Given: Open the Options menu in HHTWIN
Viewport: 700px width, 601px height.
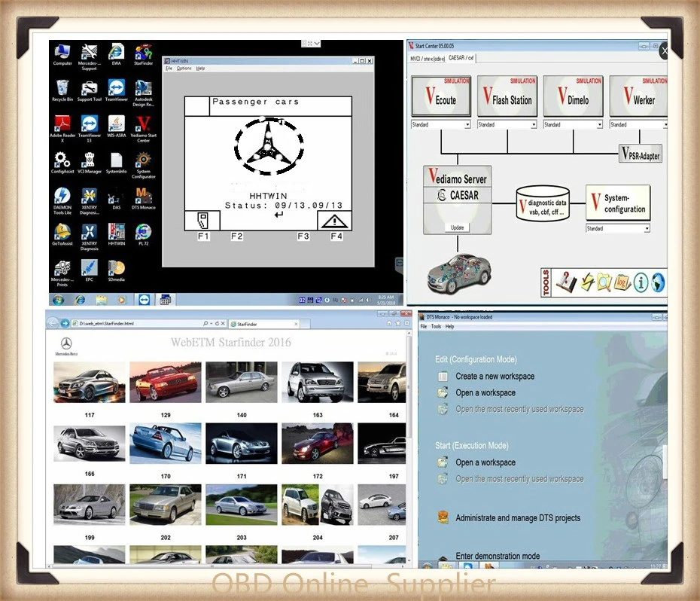Looking at the screenshot, I should point(184,69).
